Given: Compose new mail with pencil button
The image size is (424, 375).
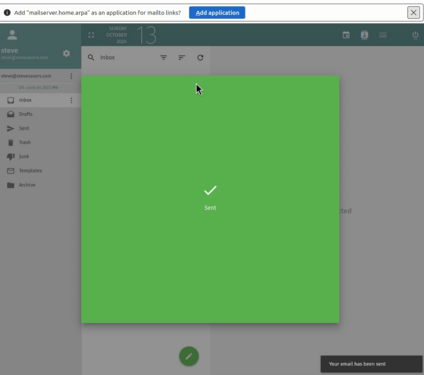Looking at the screenshot, I should coord(189,356).
